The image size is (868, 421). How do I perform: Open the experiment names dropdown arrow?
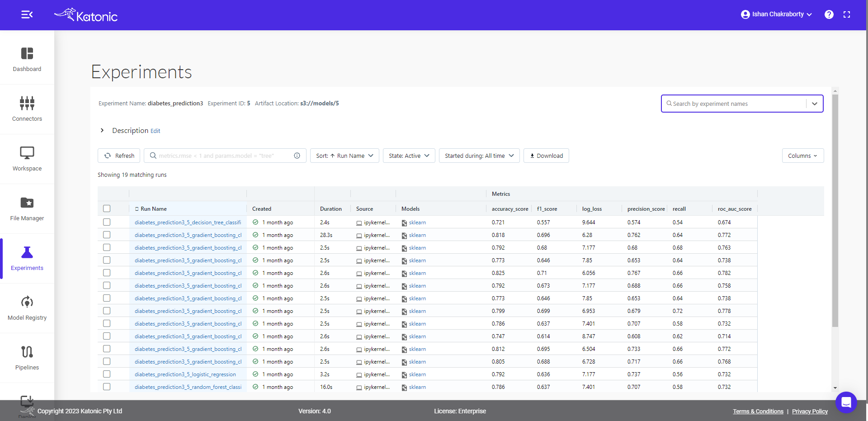pos(815,104)
